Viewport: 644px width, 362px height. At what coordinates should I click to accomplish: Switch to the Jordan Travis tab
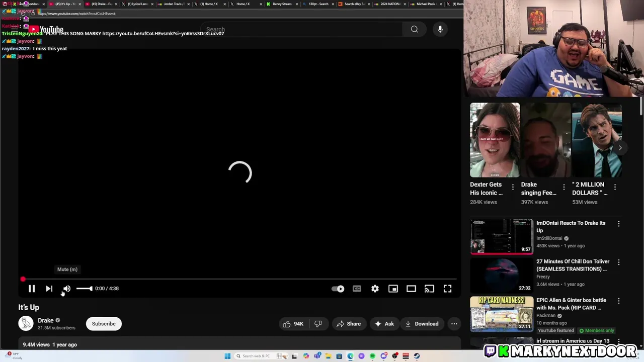pyautogui.click(x=174, y=4)
